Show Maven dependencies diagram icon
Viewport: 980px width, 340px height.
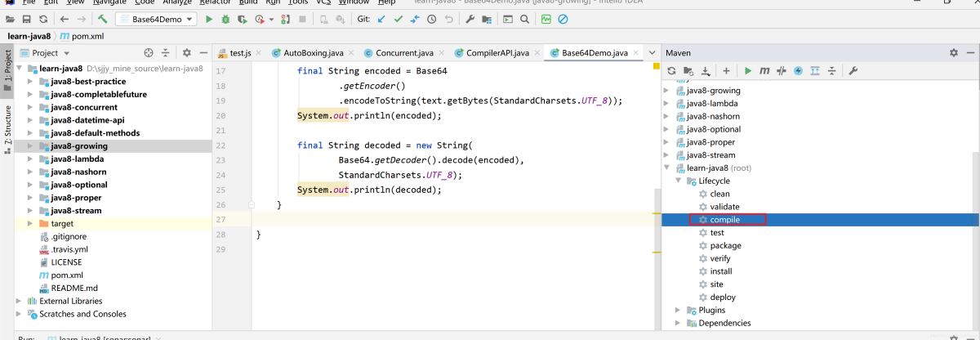[x=814, y=71]
